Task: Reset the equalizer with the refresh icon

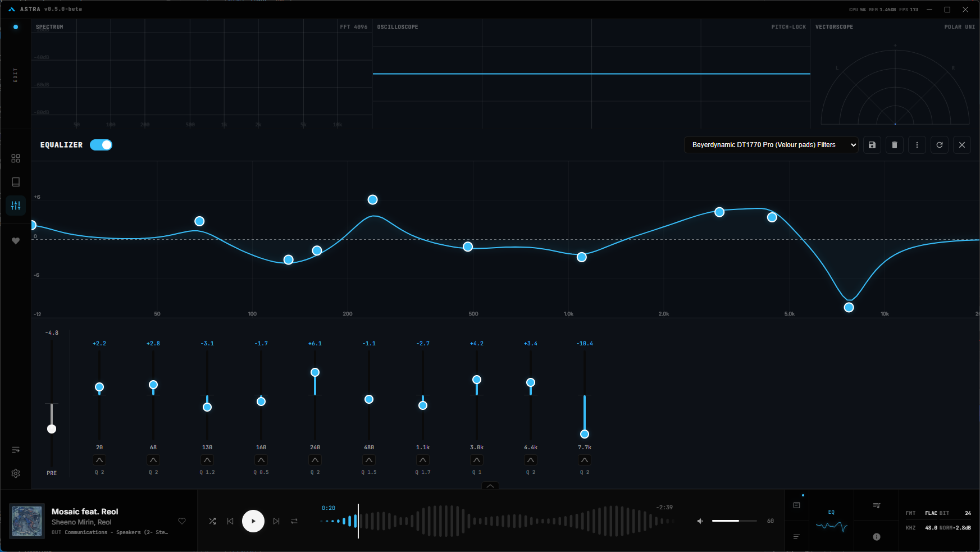Action: click(939, 145)
